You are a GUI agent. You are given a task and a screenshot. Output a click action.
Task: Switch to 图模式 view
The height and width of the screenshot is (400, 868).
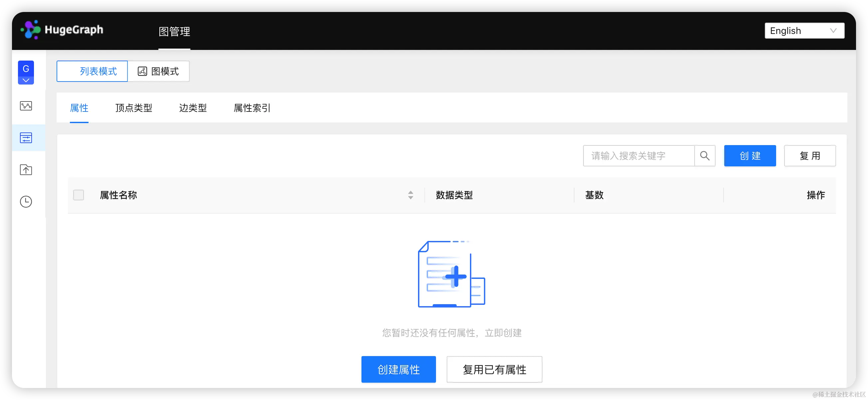(158, 71)
